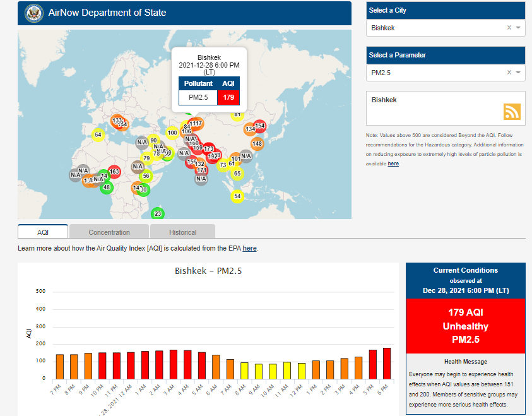Open the Bishkek city combo box
Image resolution: width=532 pixels, height=416 pixels.
click(435, 28)
